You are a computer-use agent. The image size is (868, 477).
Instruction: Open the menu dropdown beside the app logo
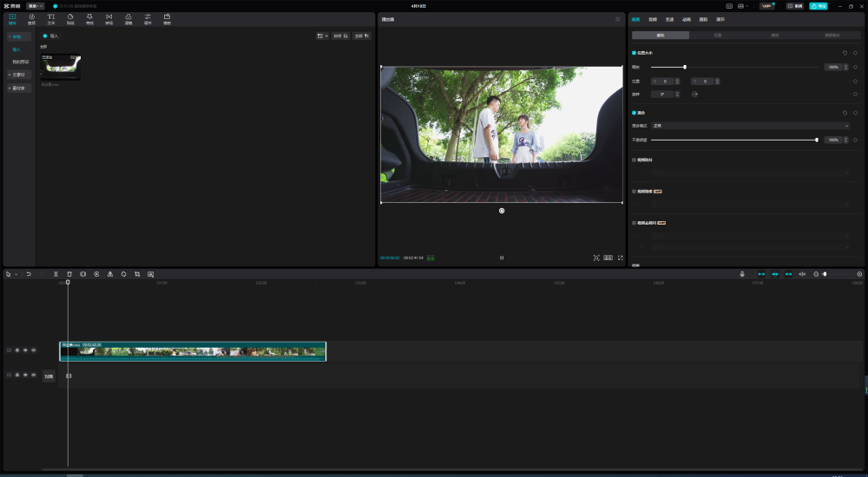36,6
